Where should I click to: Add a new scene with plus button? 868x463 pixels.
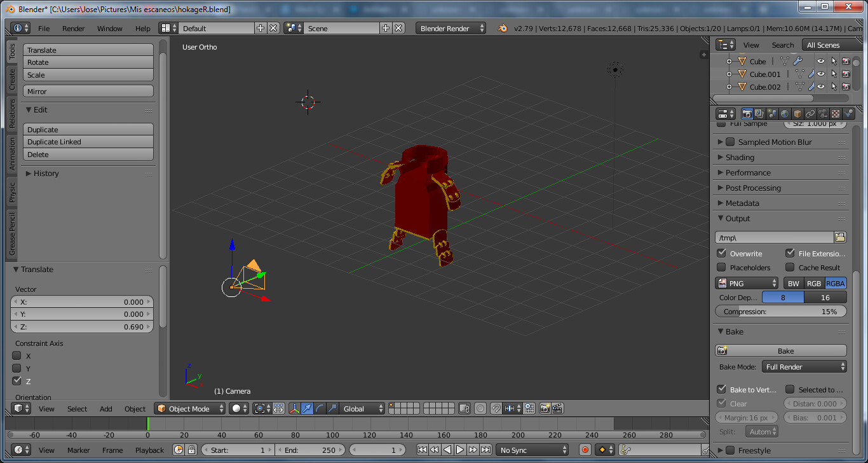386,28
